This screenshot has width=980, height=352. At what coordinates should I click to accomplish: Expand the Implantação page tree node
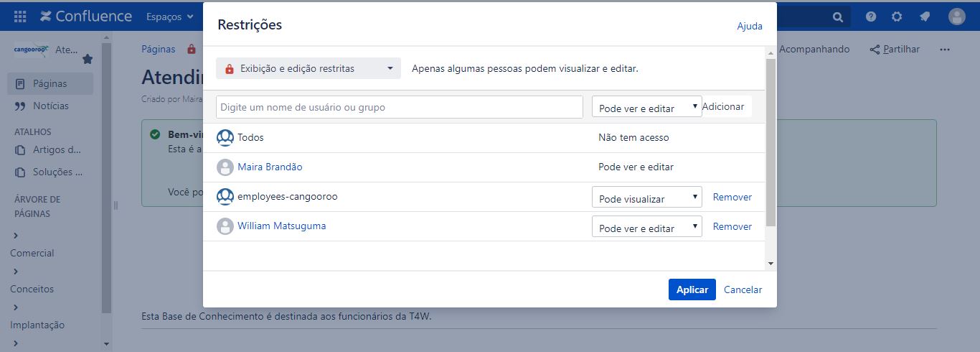pyautogui.click(x=15, y=307)
